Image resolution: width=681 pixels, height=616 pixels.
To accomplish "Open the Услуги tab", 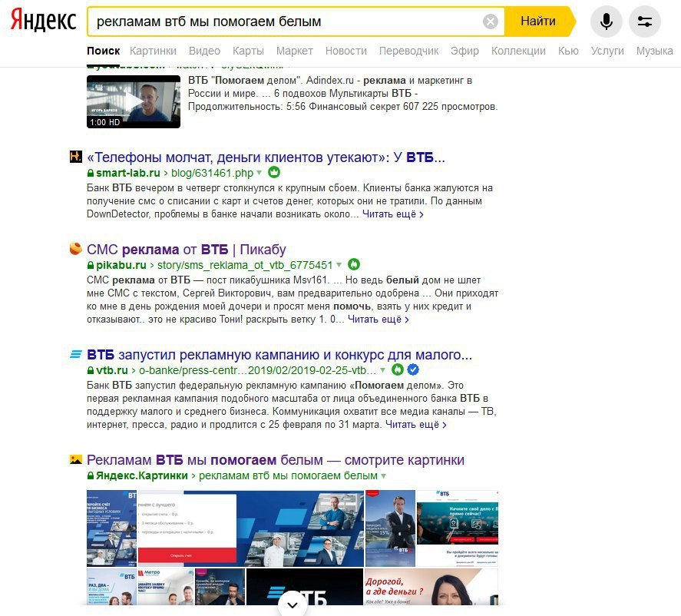I will 607,51.
